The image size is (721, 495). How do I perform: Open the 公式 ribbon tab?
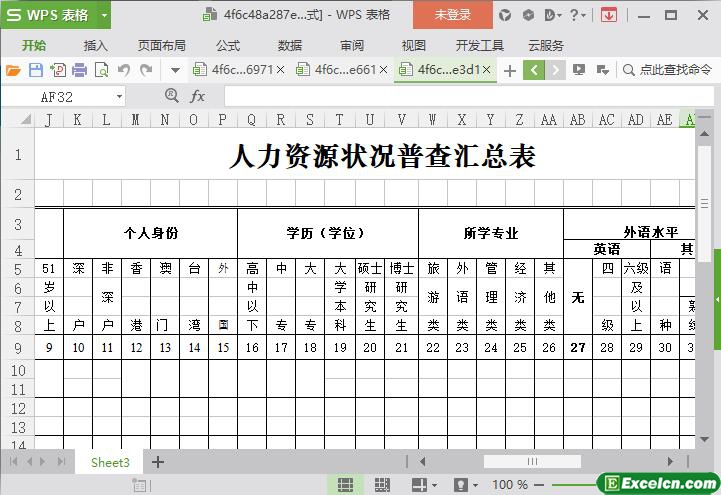click(x=228, y=46)
